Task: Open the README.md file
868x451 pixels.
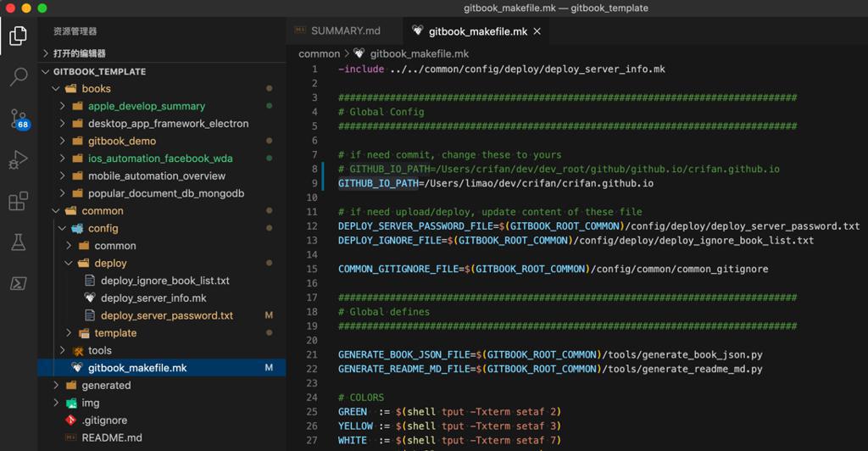Action: pyautogui.click(x=111, y=437)
